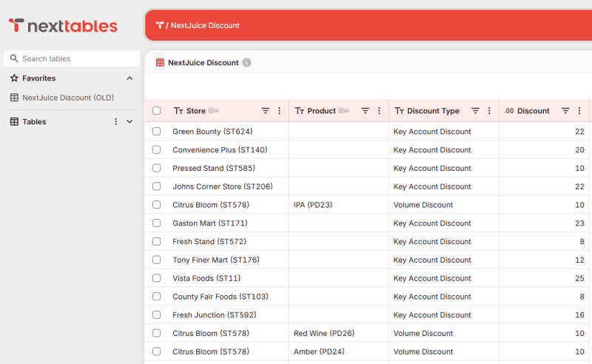Image resolution: width=592 pixels, height=364 pixels.
Task: Click the IPA (PD23) product cell
Action: pyautogui.click(x=313, y=205)
